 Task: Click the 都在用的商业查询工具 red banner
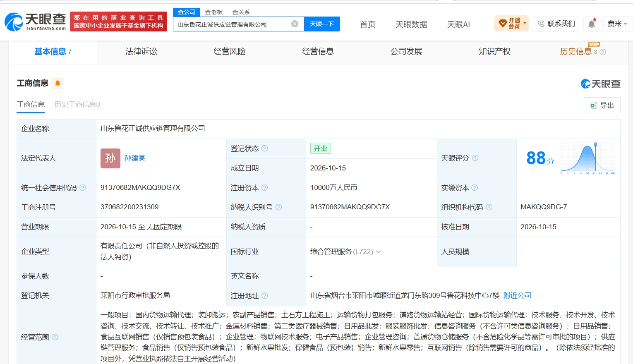[x=118, y=22]
